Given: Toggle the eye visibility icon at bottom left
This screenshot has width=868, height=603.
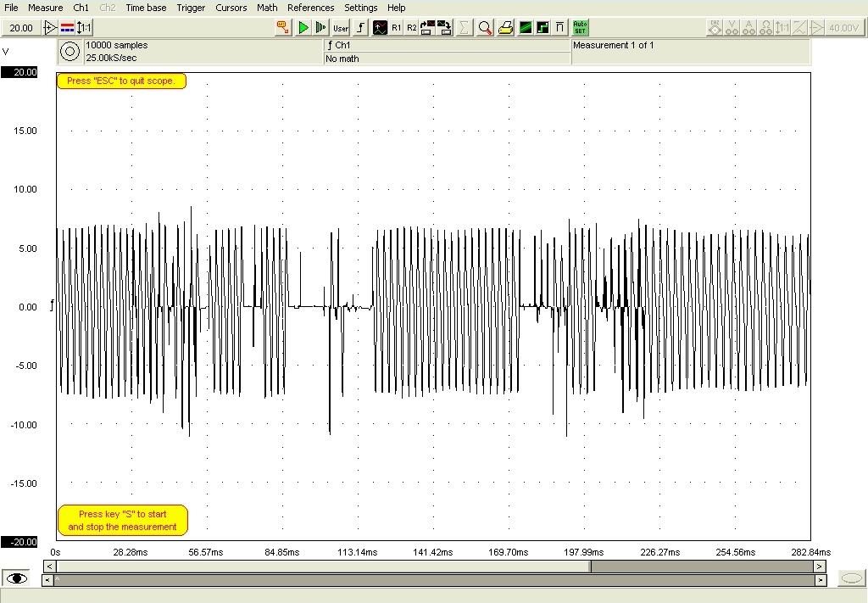Looking at the screenshot, I should click(17, 578).
